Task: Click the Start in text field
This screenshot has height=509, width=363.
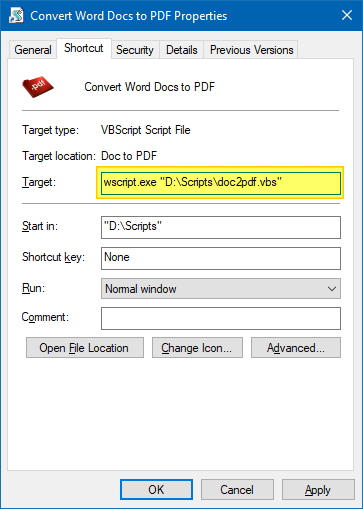Action: pos(221,227)
